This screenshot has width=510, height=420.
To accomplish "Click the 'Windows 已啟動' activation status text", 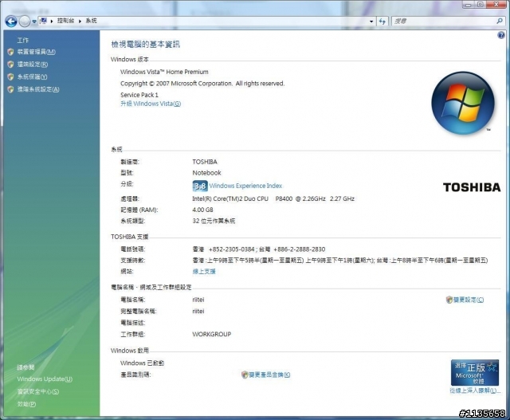I will coord(142,363).
